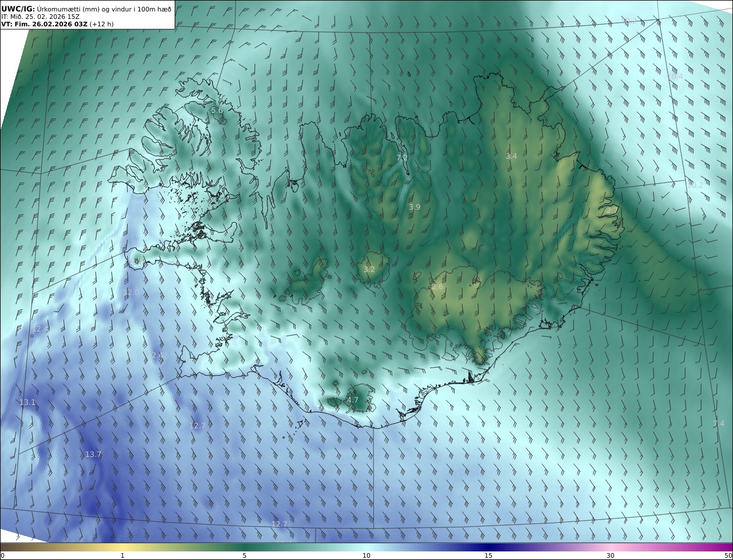Click the '3.9' value label on the map
The height and width of the screenshot is (560, 733).
coord(415,207)
